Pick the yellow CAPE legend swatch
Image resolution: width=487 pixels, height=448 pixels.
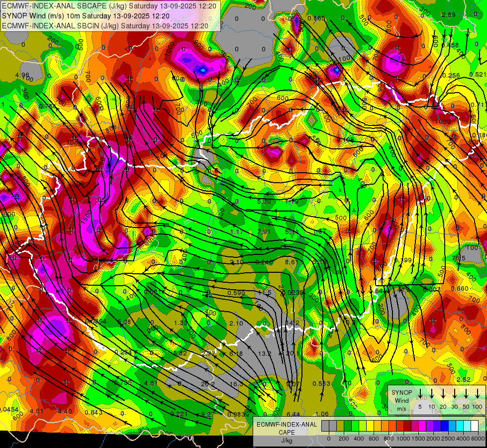tap(370, 426)
